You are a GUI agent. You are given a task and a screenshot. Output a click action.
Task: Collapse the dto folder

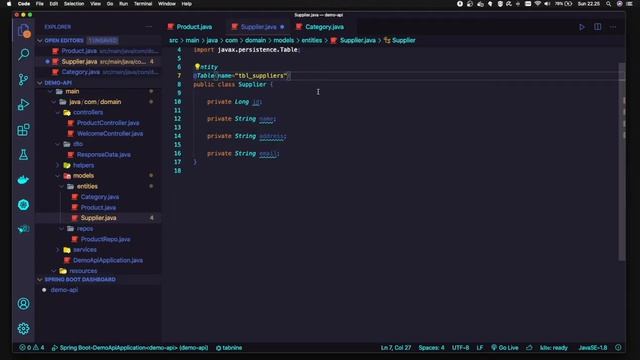58,144
